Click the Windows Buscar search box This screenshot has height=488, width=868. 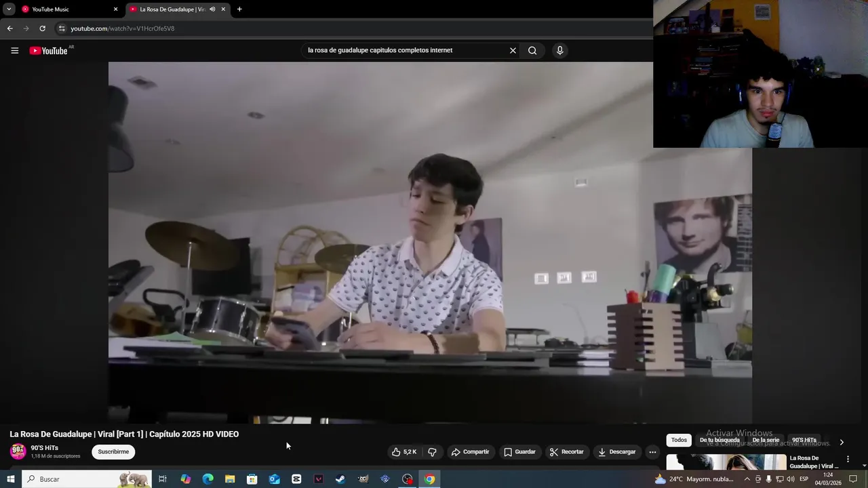(87, 479)
